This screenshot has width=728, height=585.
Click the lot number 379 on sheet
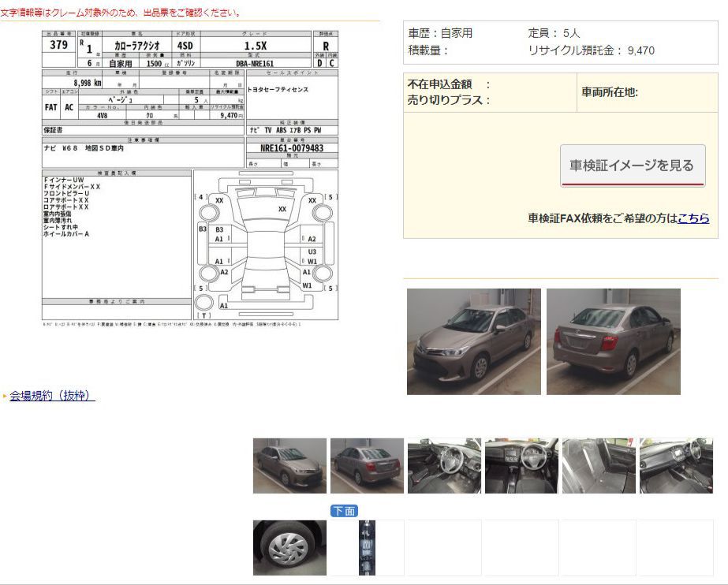(x=58, y=46)
